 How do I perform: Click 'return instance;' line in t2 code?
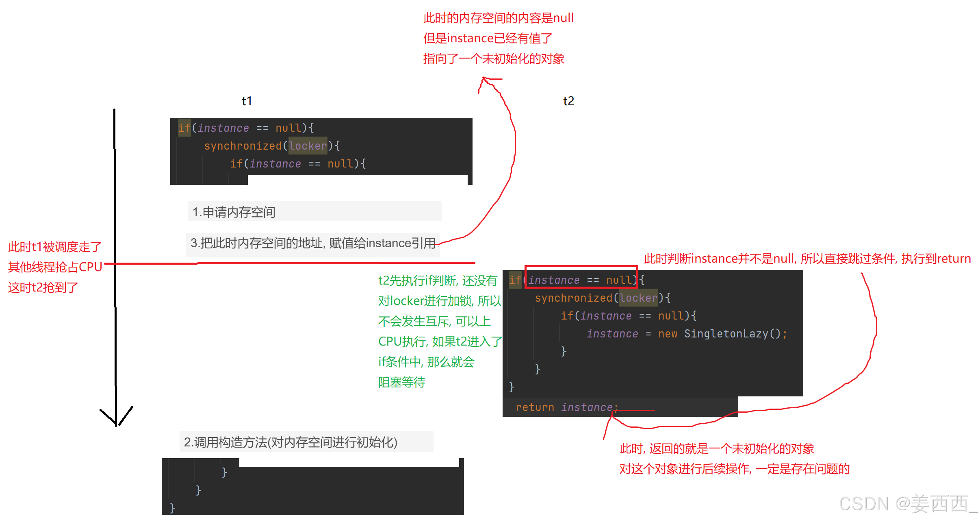click(567, 407)
